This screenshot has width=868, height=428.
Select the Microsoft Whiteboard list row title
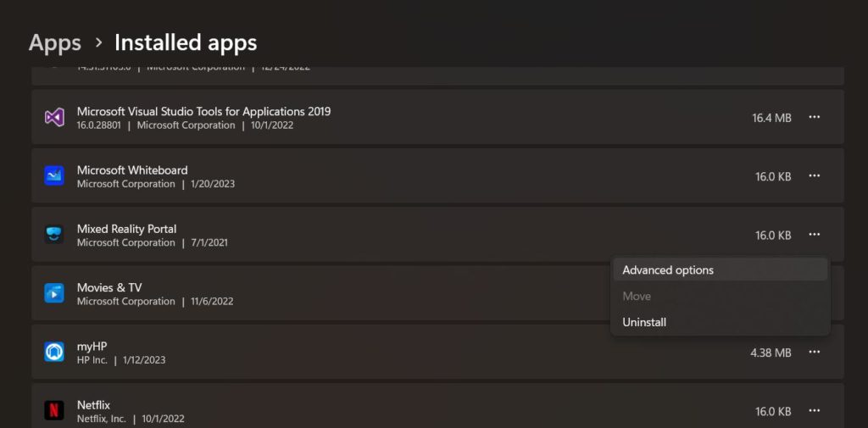[132, 170]
